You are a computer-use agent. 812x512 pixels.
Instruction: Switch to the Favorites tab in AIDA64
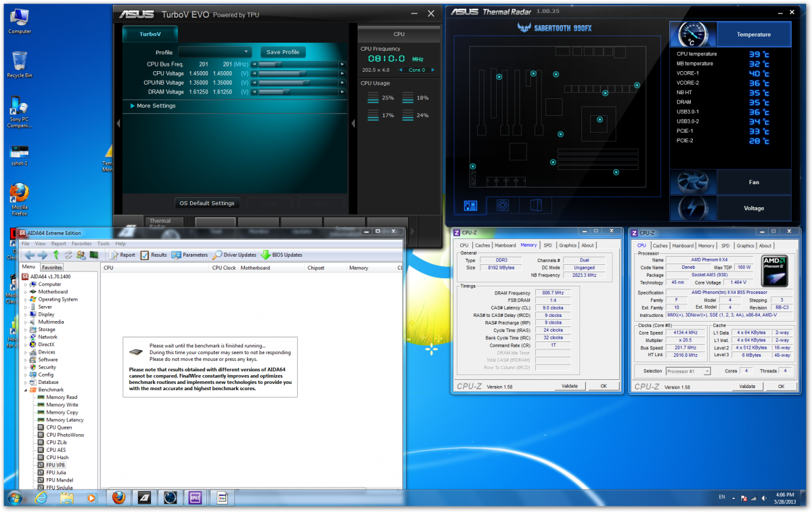click(x=52, y=268)
